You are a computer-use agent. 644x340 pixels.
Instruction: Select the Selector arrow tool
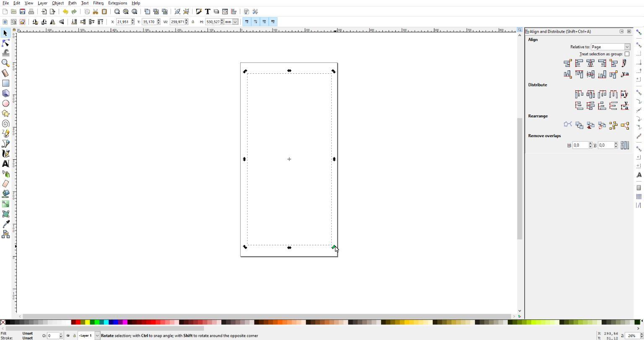click(x=5, y=33)
